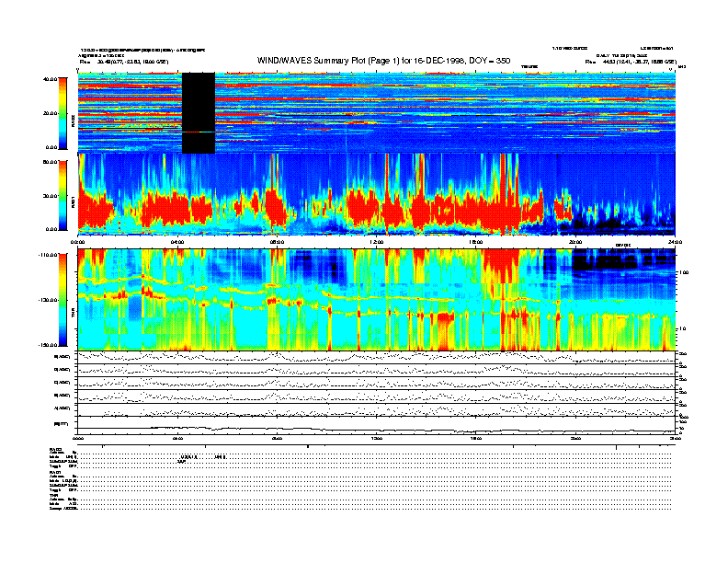Click the 08:00 label under the RAD1 spectrogram
This screenshot has height=563, width=728.
pos(277,242)
